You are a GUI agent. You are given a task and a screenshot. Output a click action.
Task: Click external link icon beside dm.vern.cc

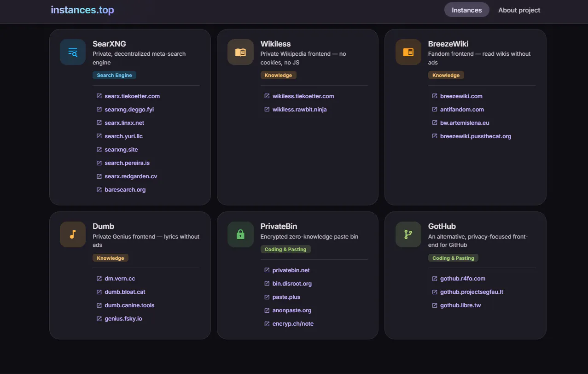[x=99, y=279]
